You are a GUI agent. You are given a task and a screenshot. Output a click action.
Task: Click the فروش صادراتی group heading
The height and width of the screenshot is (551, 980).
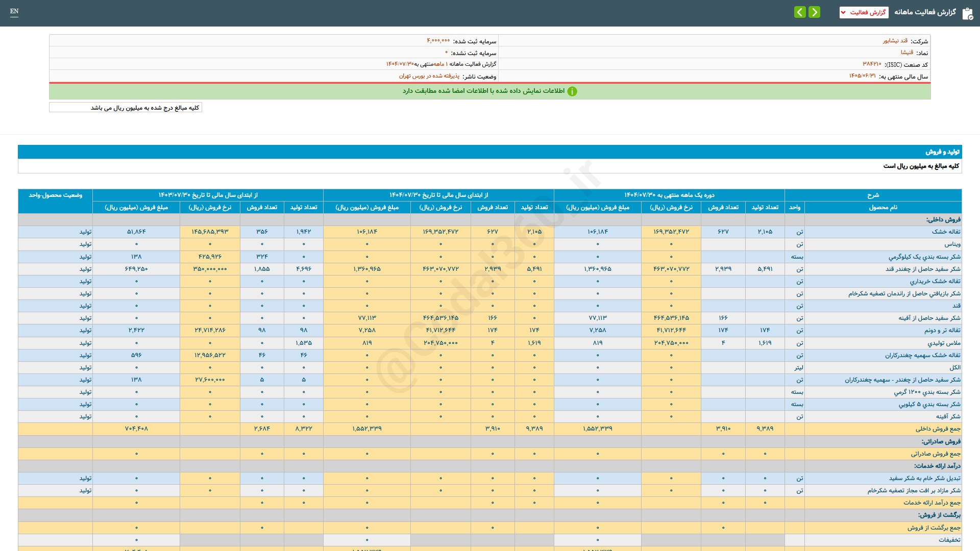point(941,441)
